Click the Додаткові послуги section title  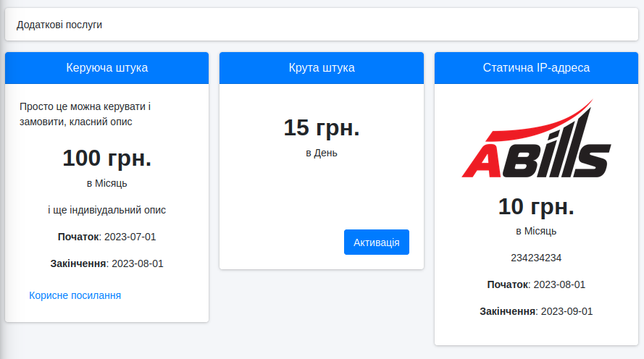point(59,25)
